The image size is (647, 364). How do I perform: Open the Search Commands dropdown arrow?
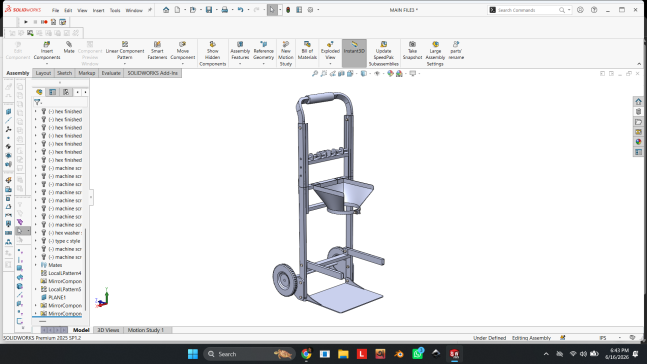569,10
